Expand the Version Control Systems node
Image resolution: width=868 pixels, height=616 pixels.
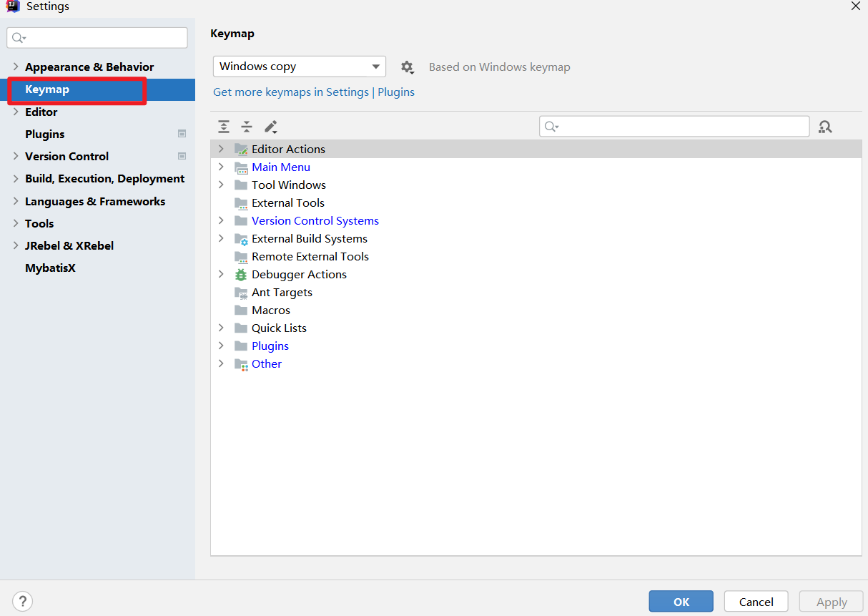click(x=221, y=220)
